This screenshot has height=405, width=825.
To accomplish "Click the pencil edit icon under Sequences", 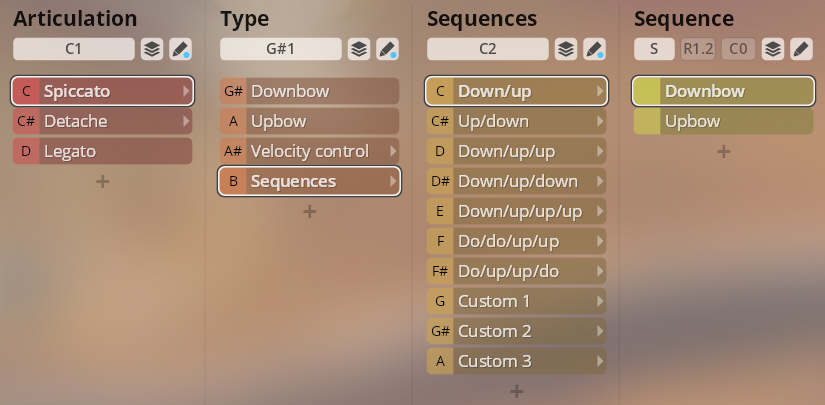I will [x=594, y=49].
